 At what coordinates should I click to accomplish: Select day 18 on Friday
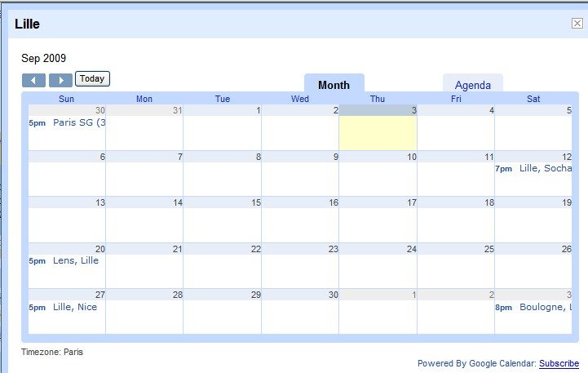point(489,203)
